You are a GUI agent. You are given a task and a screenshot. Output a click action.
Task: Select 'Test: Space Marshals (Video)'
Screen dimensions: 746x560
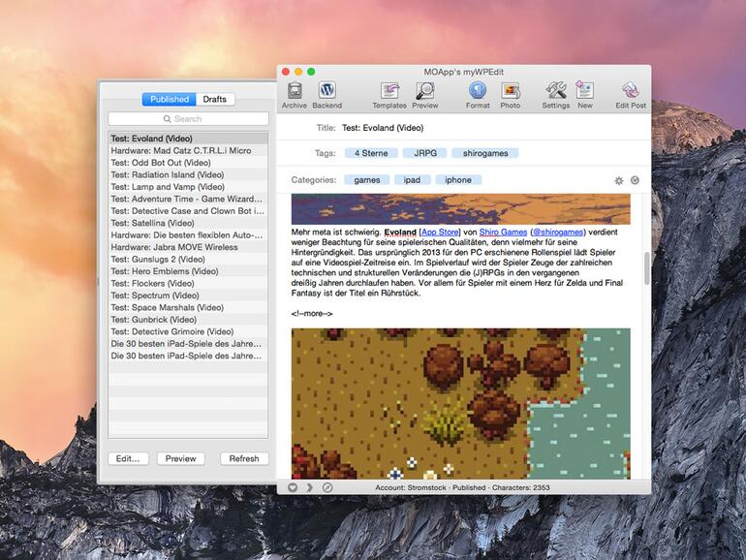pyautogui.click(x=188, y=308)
